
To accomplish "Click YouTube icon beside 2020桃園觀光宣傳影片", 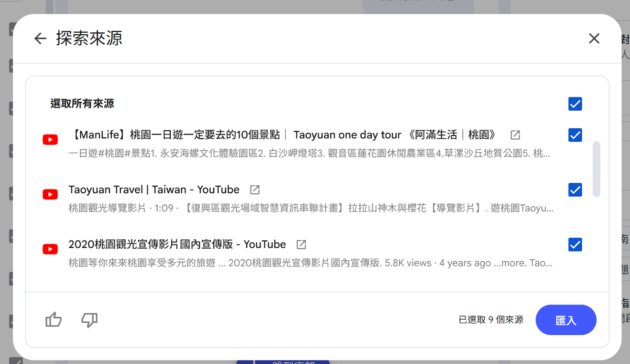I will 50,249.
